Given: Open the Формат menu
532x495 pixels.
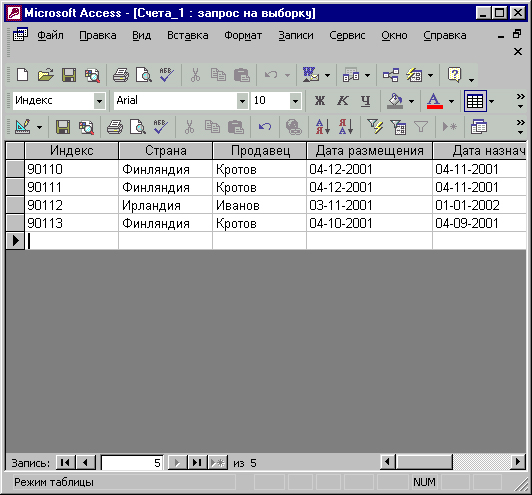Looking at the screenshot, I should click(x=243, y=35).
